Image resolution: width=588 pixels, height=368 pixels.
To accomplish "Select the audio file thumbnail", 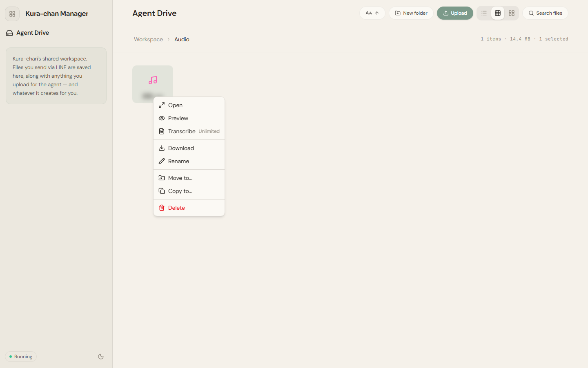I will [x=153, y=84].
